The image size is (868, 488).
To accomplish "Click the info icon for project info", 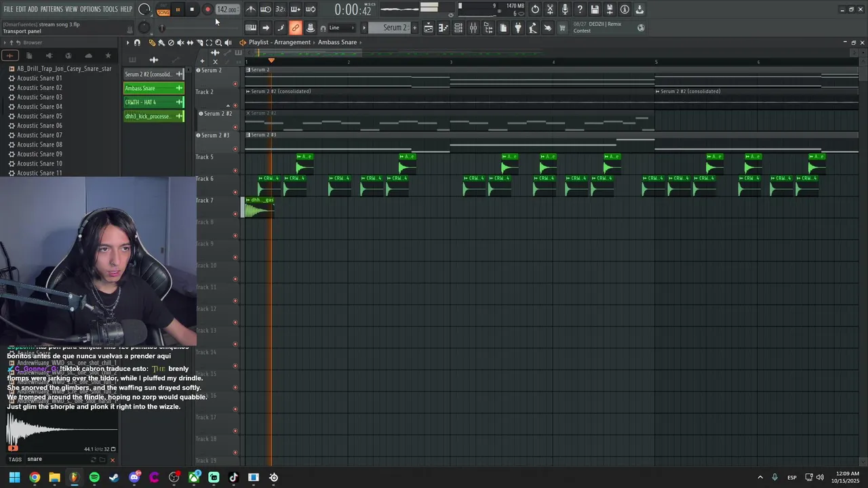I will click(625, 9).
